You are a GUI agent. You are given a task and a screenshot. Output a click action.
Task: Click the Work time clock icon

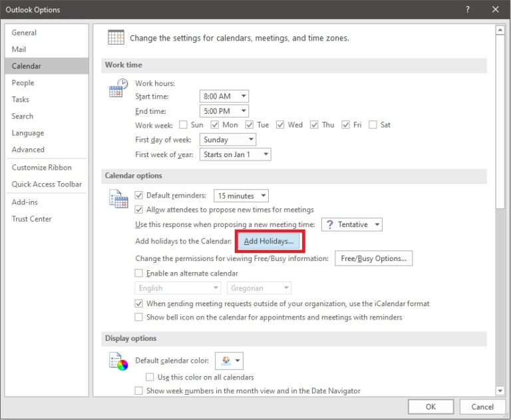(x=118, y=88)
